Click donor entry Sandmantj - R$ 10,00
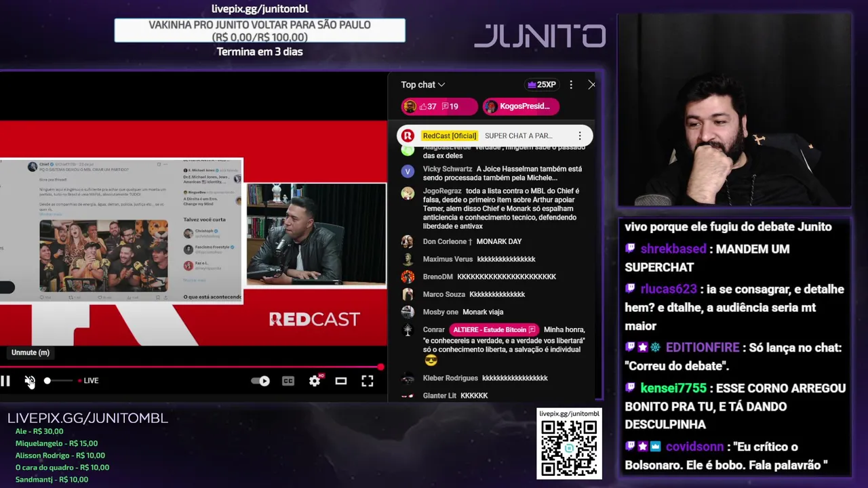This screenshot has height=488, width=868. 52,480
